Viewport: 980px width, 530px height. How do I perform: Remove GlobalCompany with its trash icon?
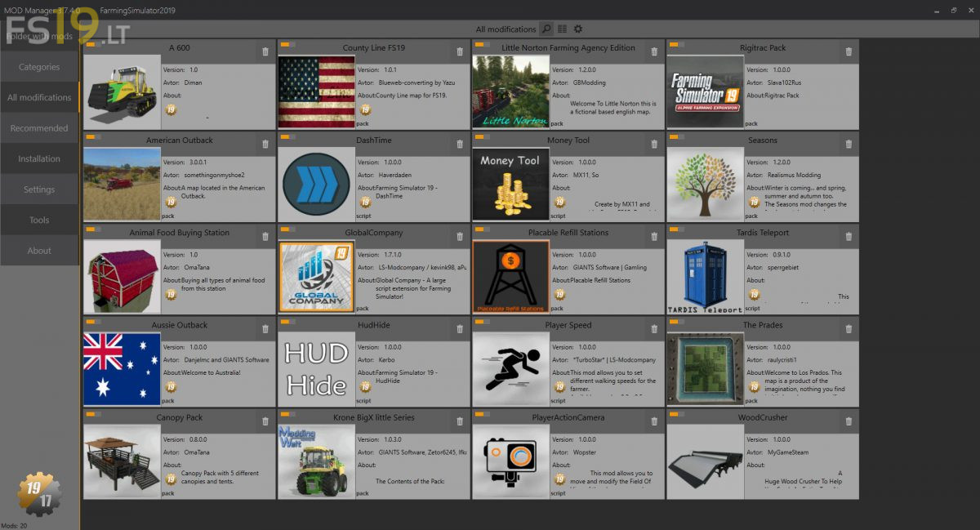click(460, 236)
